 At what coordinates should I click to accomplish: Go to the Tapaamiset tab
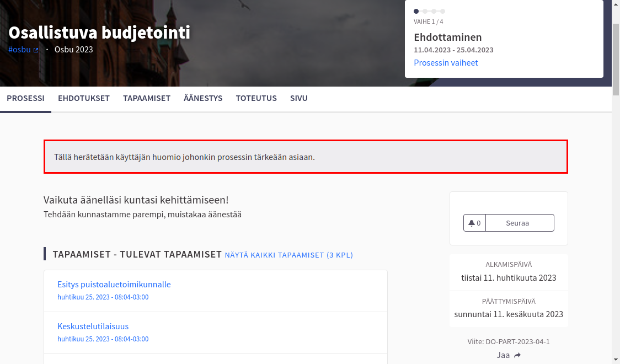click(147, 99)
